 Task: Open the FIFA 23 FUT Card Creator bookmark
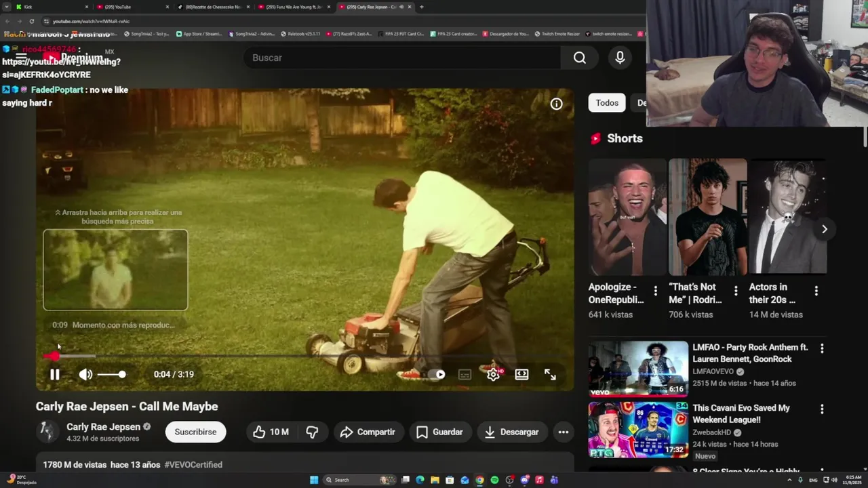click(401, 34)
